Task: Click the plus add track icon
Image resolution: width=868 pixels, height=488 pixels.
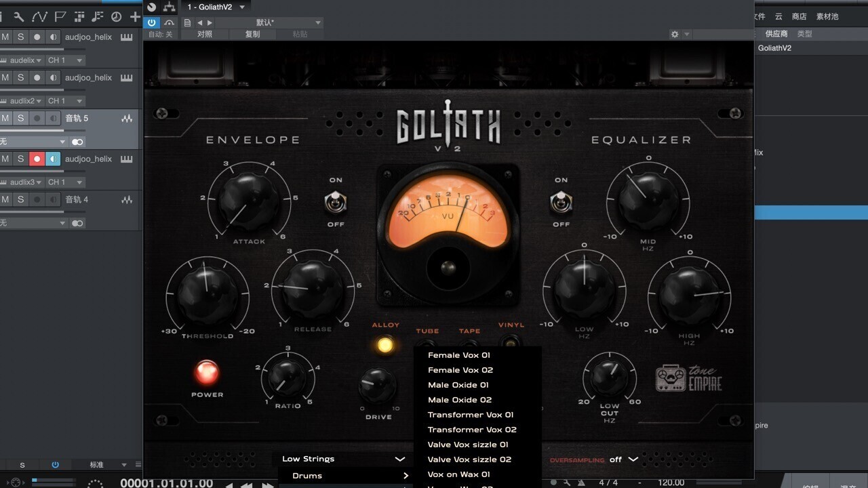Action: click(x=135, y=16)
